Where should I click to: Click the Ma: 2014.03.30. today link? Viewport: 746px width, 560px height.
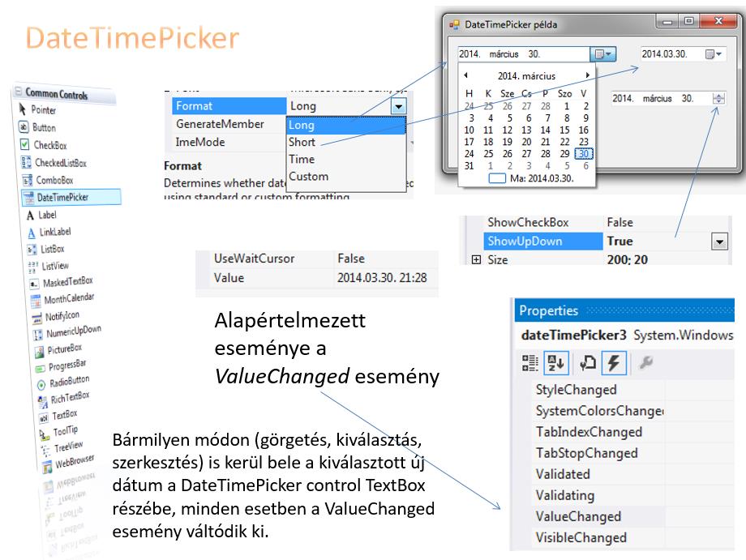532,178
